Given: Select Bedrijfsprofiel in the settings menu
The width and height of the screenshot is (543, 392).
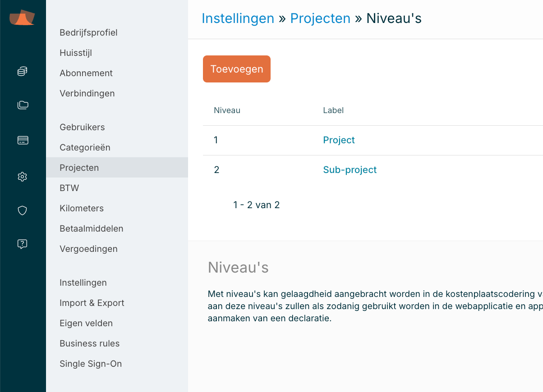Looking at the screenshot, I should [x=88, y=32].
